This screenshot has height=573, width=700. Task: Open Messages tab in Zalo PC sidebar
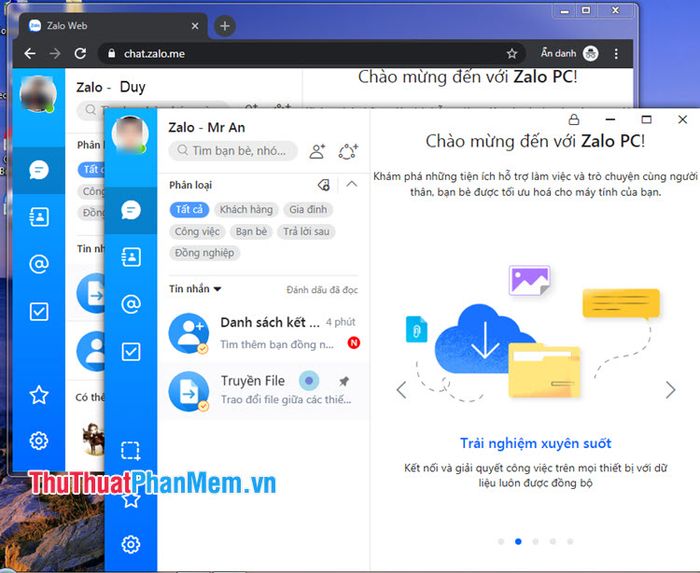131,210
